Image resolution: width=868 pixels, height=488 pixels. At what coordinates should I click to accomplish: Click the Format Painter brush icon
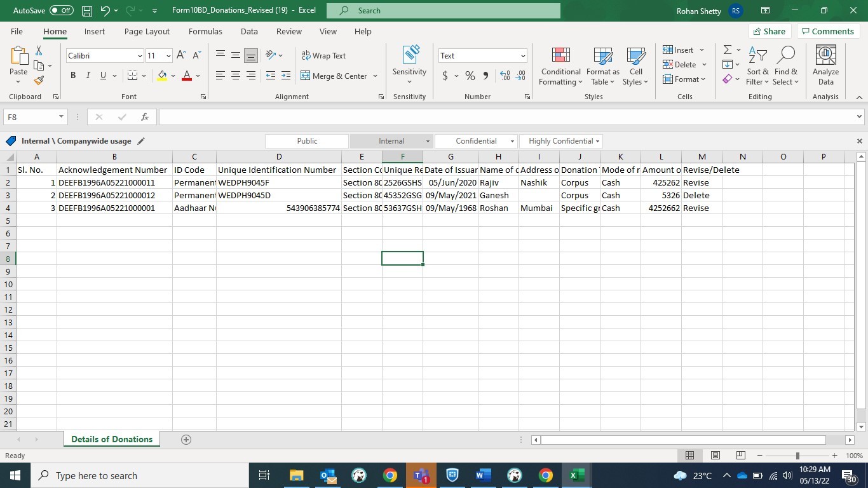(39, 80)
